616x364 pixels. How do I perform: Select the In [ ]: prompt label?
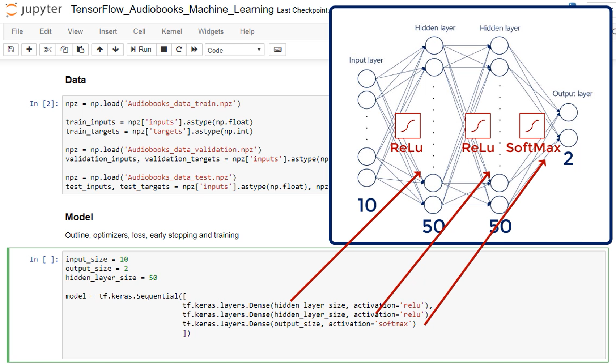coord(43,259)
